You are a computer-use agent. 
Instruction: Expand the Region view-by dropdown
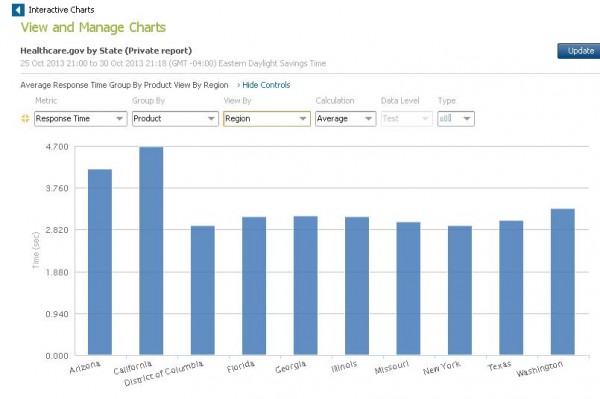pos(267,119)
